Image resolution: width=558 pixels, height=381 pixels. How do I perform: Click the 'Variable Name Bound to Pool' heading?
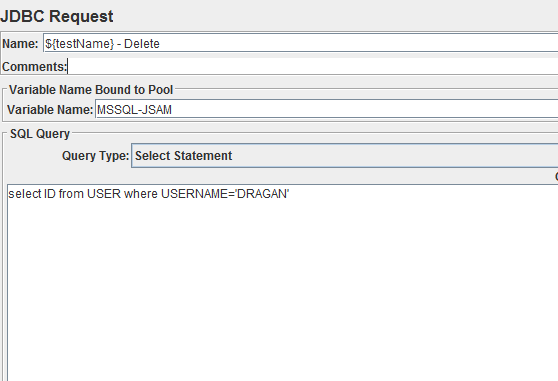pos(91,90)
